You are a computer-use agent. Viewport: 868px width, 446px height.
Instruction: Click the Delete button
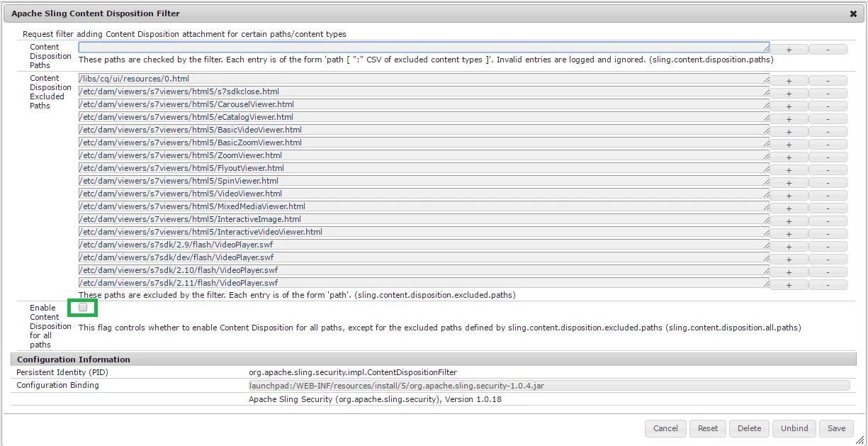(x=749, y=428)
